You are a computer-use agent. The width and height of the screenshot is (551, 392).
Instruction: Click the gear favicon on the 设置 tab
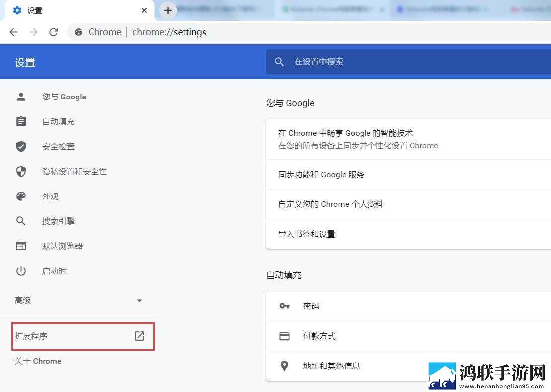pos(17,10)
